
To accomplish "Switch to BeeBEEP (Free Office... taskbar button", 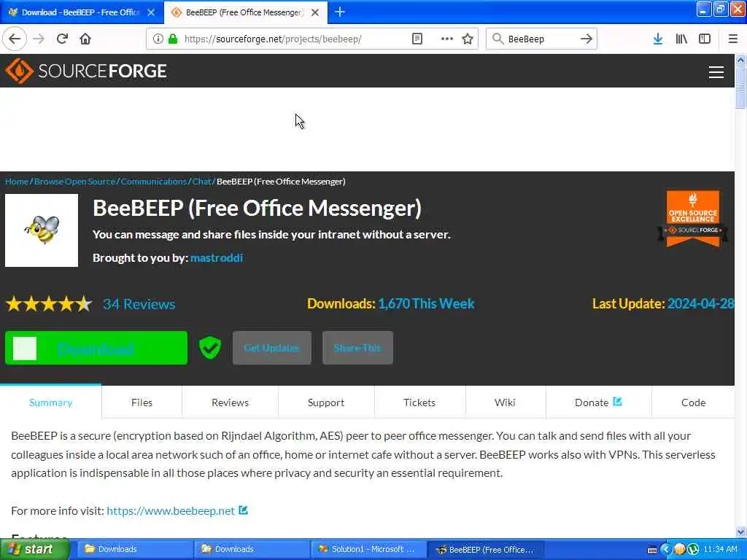I will pyautogui.click(x=484, y=549).
